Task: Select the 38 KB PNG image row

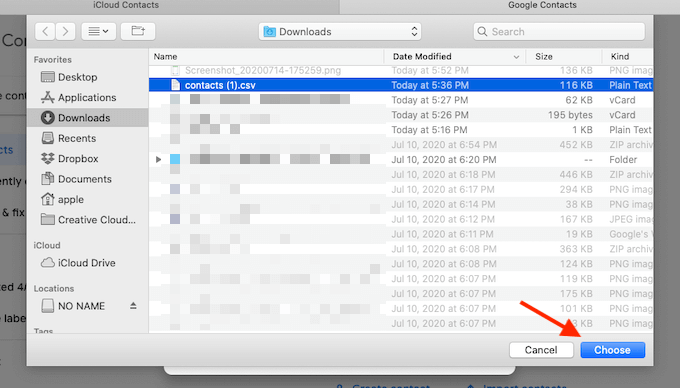Action: click(401, 204)
